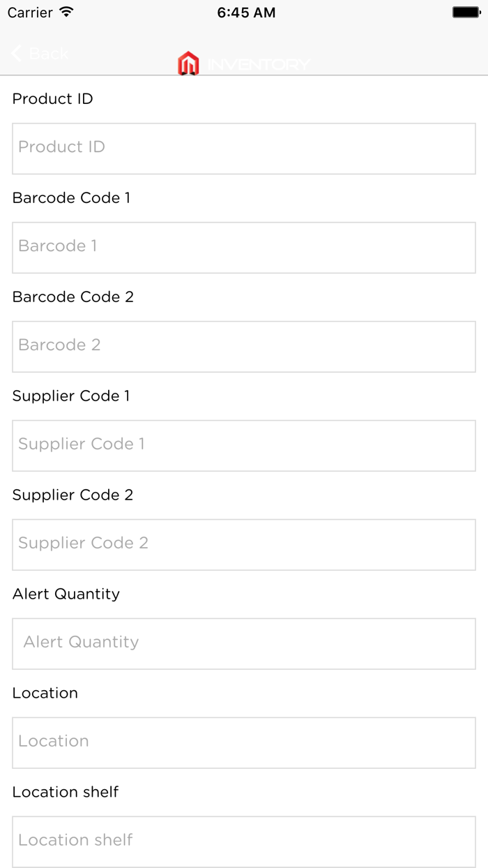
Task: Tap into the Barcode 2 field
Action: click(x=244, y=347)
